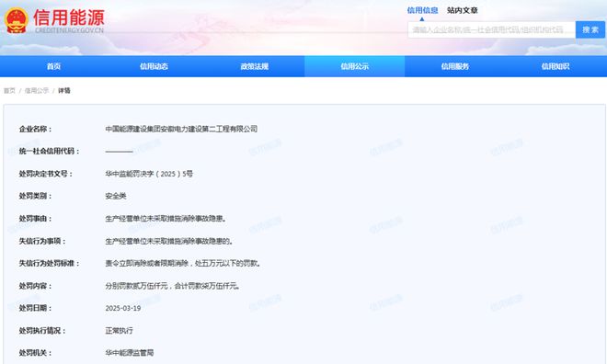
Task: Click the 统一社会信用代码 label
Action: pos(49,152)
